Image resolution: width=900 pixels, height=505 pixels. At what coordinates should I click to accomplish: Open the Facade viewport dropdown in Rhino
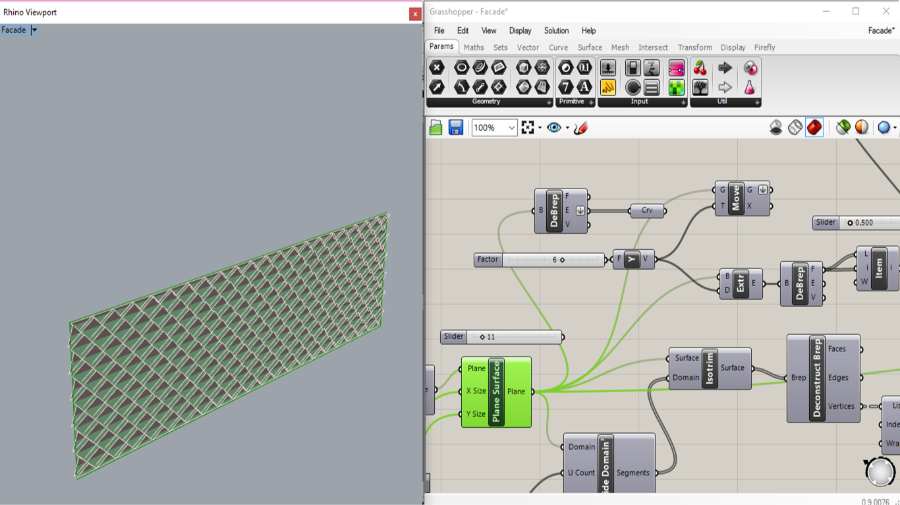click(x=34, y=30)
